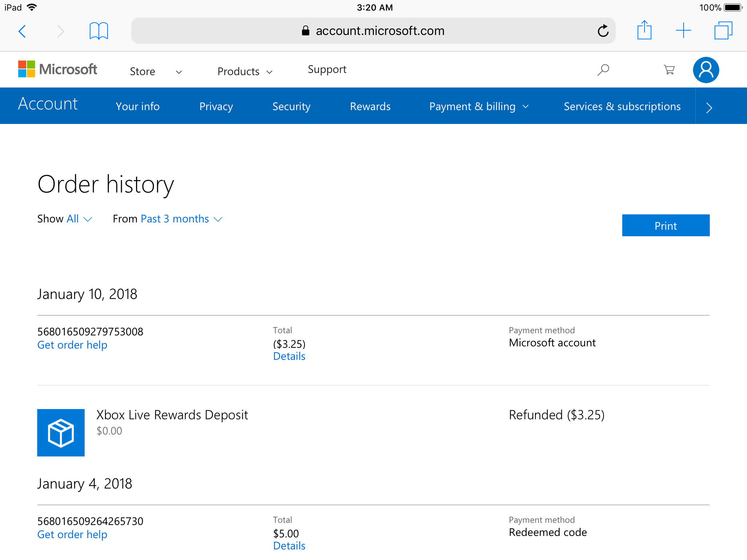Select the Microsoft account payment method text
This screenshot has height=560, width=747.
pyautogui.click(x=552, y=343)
